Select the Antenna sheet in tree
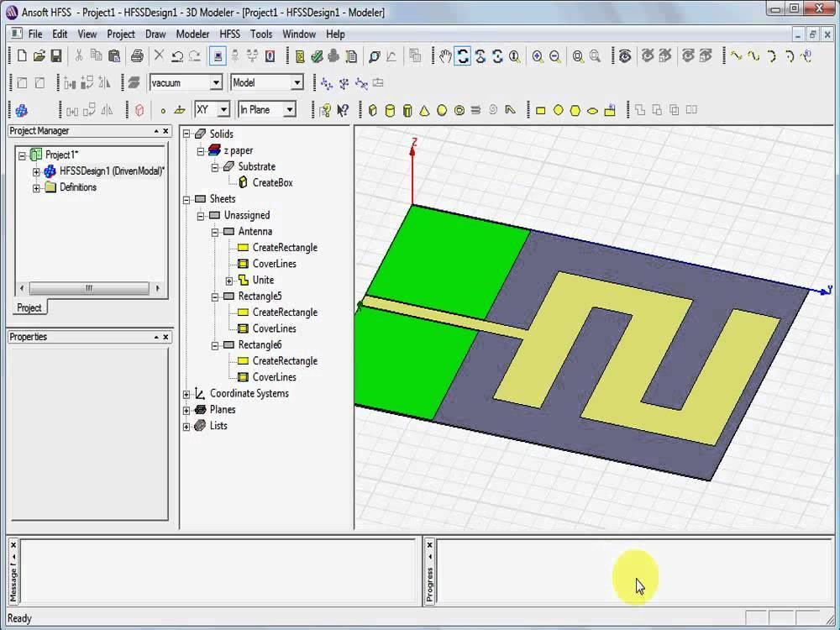Viewport: 840px width, 630px height. (255, 232)
